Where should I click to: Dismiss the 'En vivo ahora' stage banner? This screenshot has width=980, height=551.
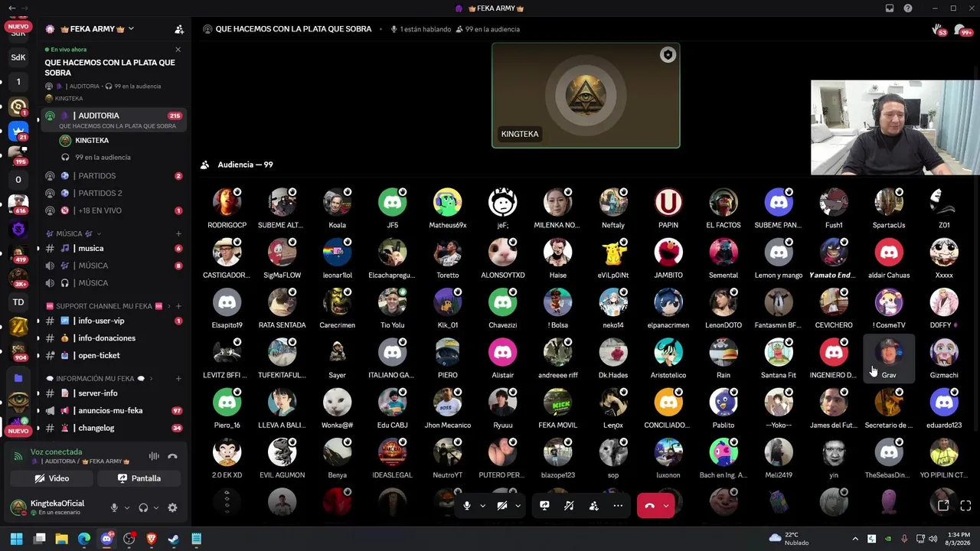coord(178,50)
